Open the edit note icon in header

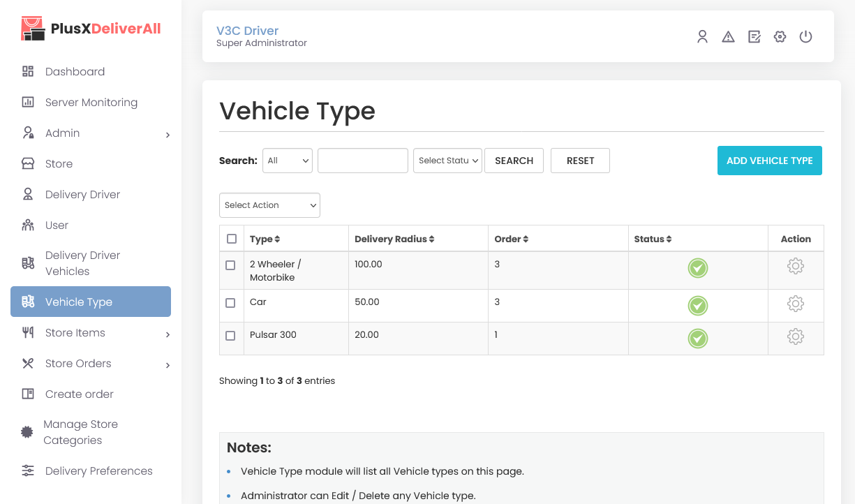[754, 37]
